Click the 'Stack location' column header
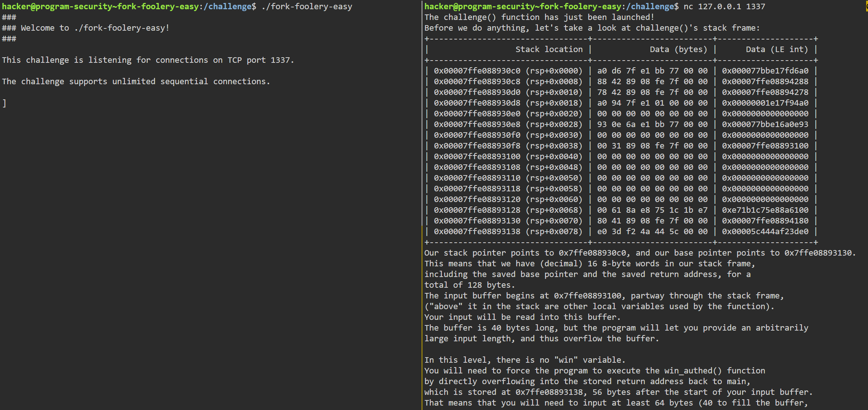The image size is (868, 410). point(549,49)
